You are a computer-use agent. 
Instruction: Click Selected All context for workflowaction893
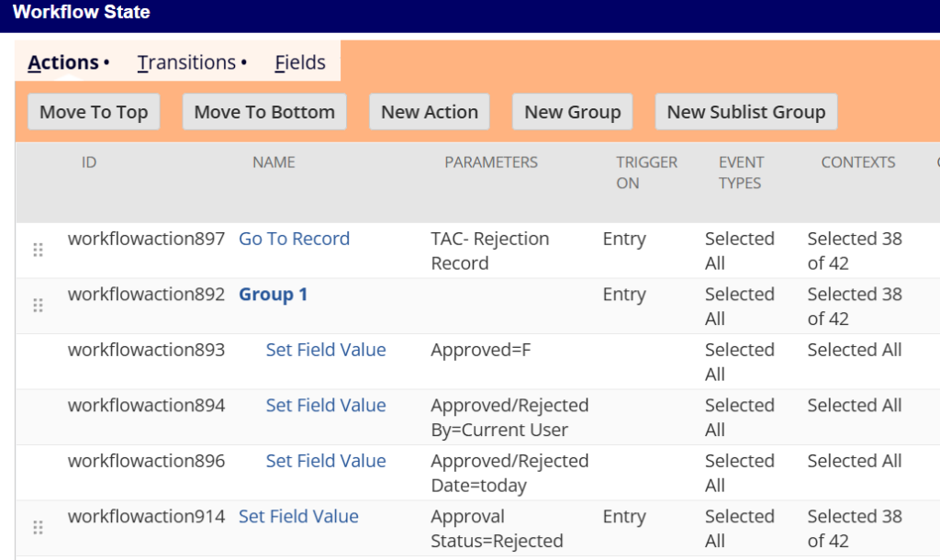click(855, 350)
